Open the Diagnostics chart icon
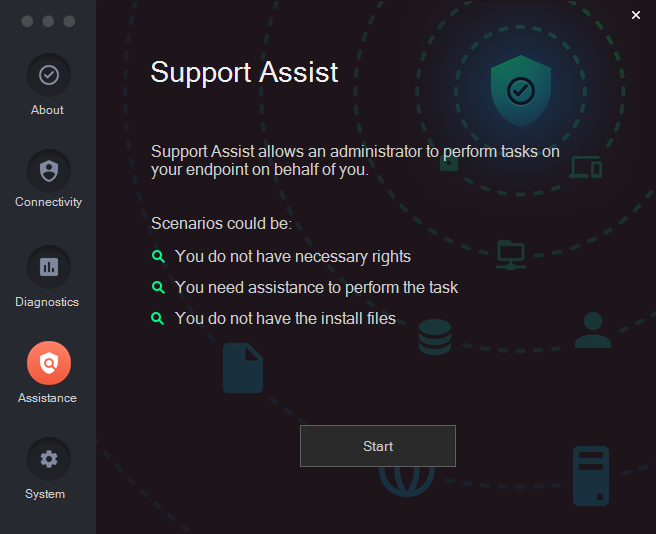This screenshot has height=534, width=656. [49, 267]
